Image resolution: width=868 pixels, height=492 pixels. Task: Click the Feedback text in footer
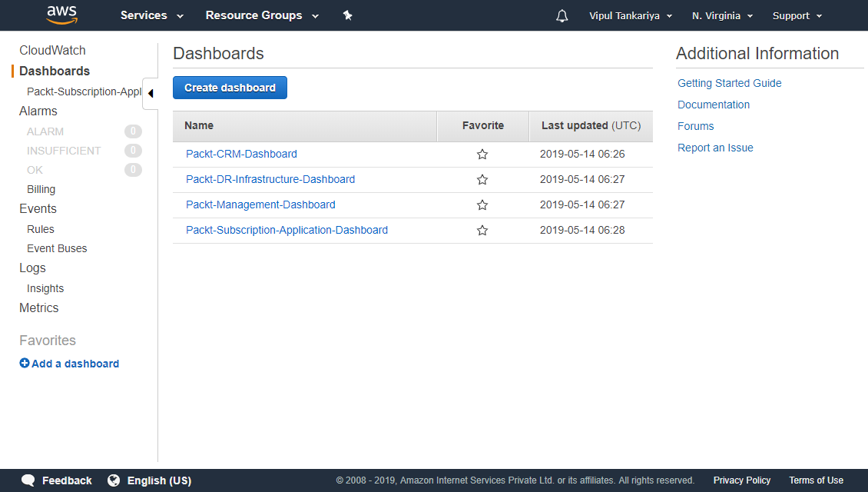point(67,480)
